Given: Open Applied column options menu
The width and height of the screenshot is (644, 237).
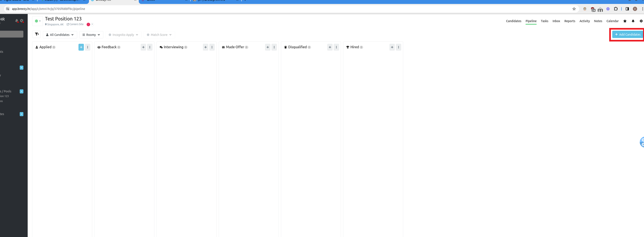Looking at the screenshot, I should (x=88, y=47).
